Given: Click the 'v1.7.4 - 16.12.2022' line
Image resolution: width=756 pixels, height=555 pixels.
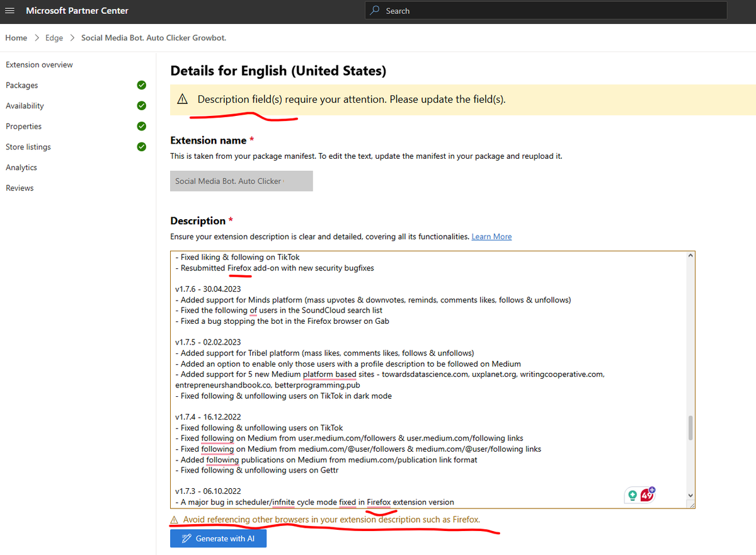Looking at the screenshot, I should click(x=208, y=417).
